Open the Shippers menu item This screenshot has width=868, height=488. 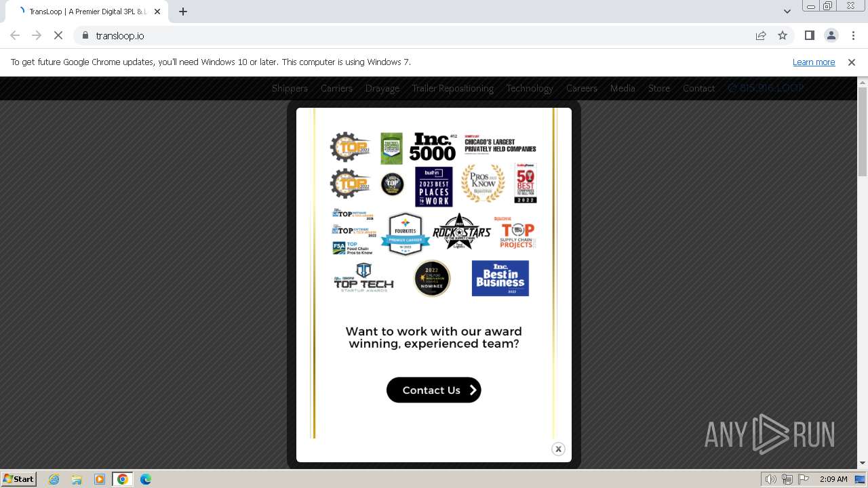click(x=290, y=88)
